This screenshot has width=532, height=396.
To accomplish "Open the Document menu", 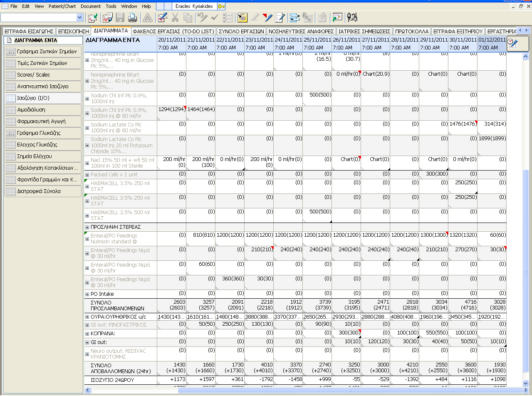I will pyautogui.click(x=91, y=6).
